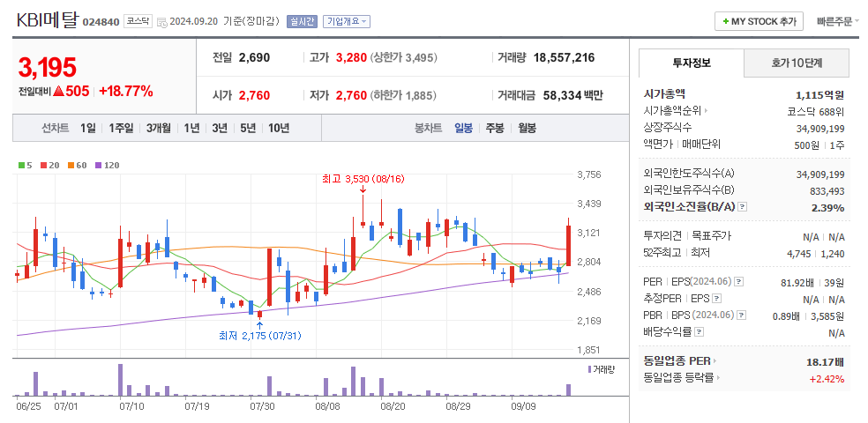Select the 3개월 line chart period
Image resolution: width=868 pixels, height=423 pixels.
click(x=158, y=129)
